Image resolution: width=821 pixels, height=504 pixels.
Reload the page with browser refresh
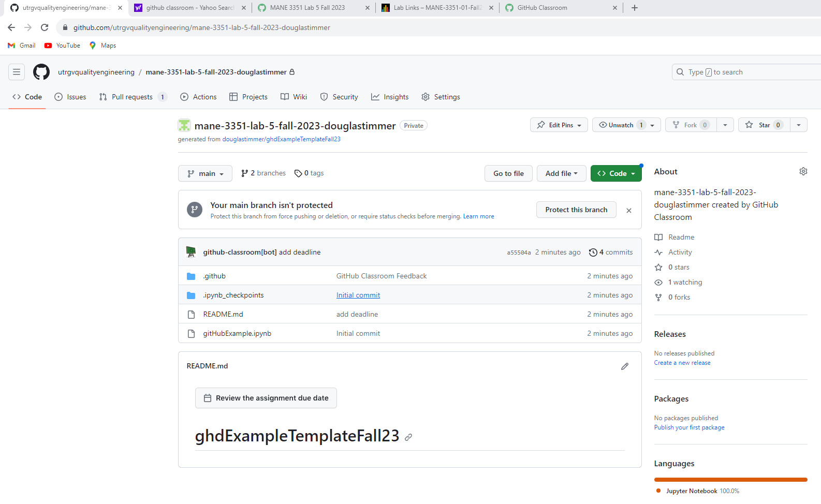click(45, 27)
